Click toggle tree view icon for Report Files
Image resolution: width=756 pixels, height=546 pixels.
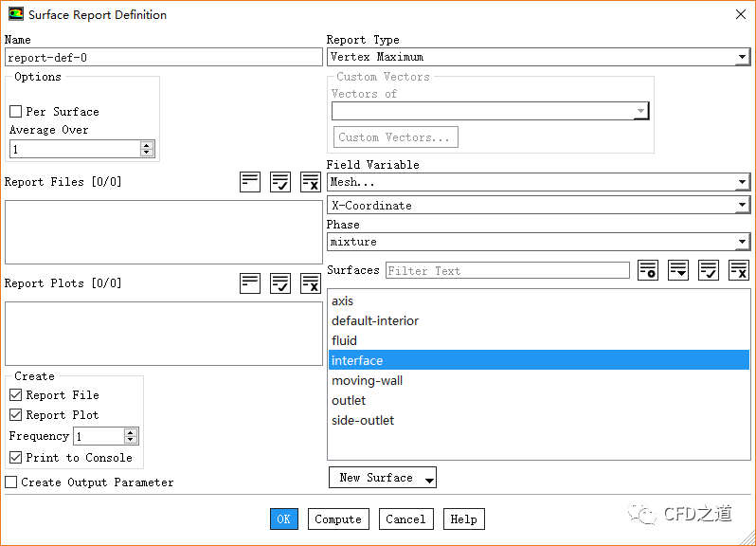pos(250,182)
